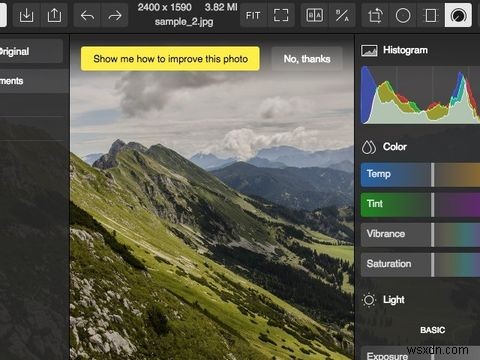Dismiss the tip with 'No, thanks'

tap(307, 59)
